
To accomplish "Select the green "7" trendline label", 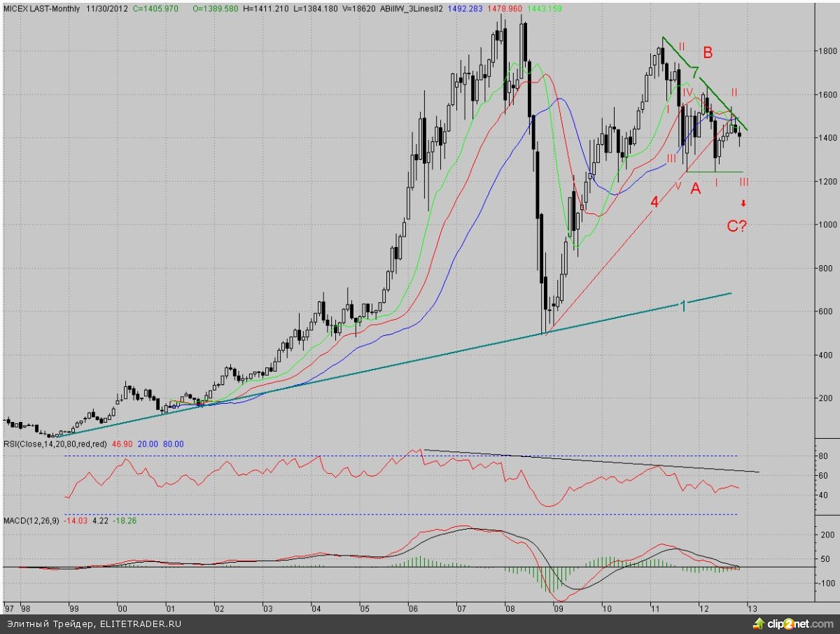I will click(x=694, y=72).
